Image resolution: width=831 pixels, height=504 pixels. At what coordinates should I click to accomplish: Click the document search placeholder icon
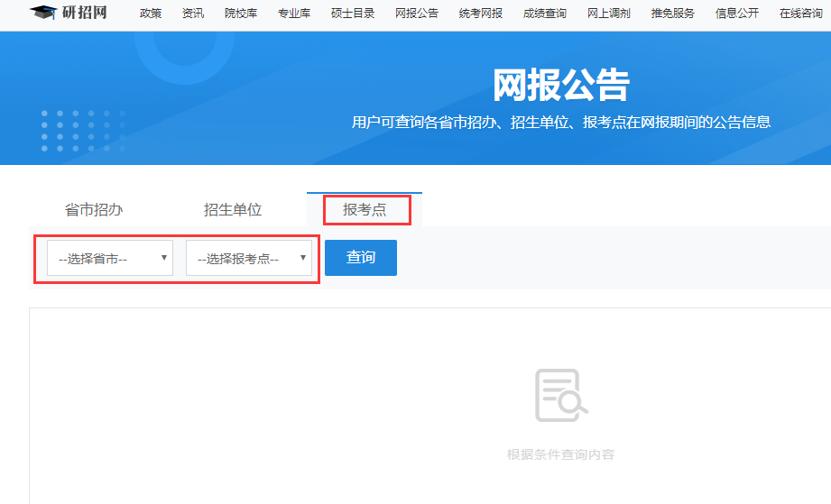(x=560, y=396)
